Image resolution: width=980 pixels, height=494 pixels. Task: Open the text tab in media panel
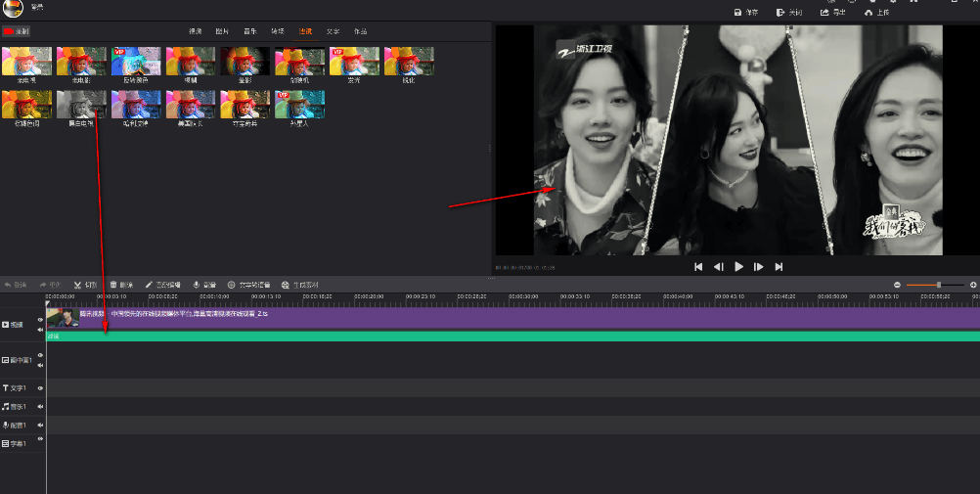point(334,31)
